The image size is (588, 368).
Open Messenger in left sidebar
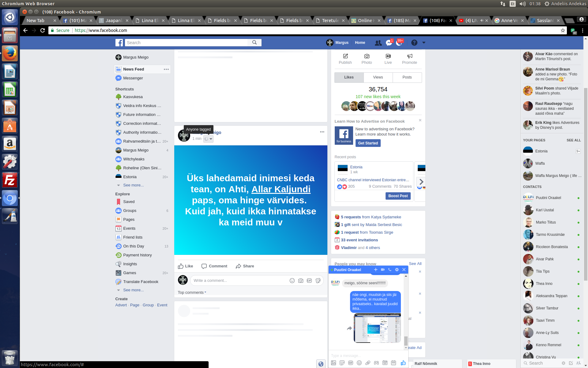click(133, 78)
